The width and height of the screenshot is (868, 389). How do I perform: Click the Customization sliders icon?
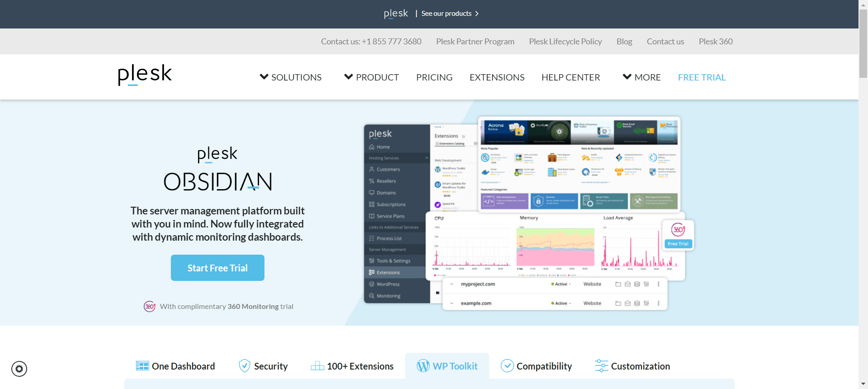click(601, 366)
